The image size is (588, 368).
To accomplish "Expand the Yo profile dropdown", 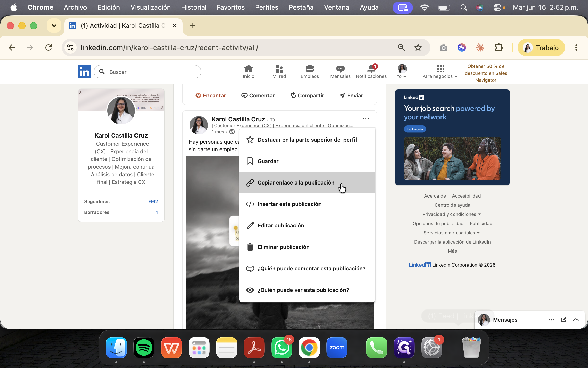I will [402, 72].
